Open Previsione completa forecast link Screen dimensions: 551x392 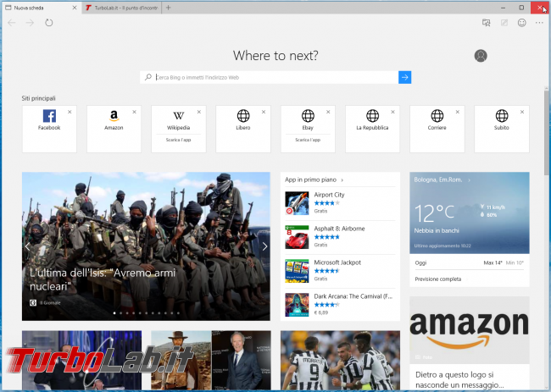[438, 279]
